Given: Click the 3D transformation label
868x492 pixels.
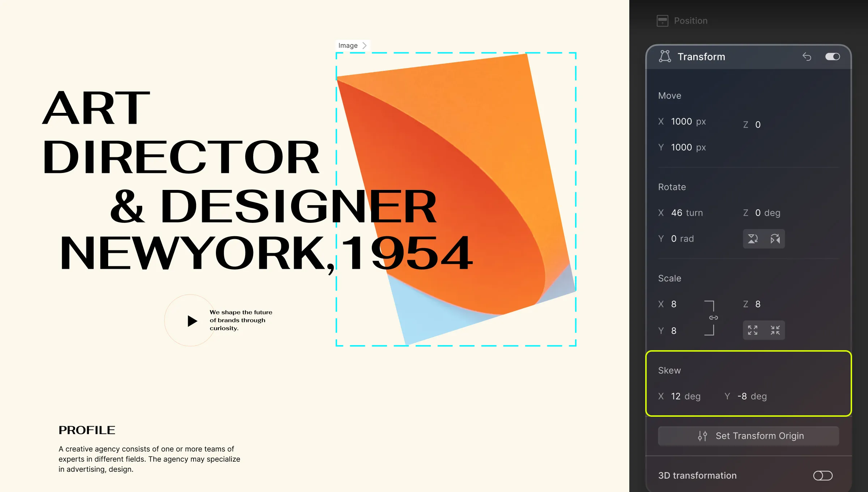Looking at the screenshot, I should (x=697, y=475).
